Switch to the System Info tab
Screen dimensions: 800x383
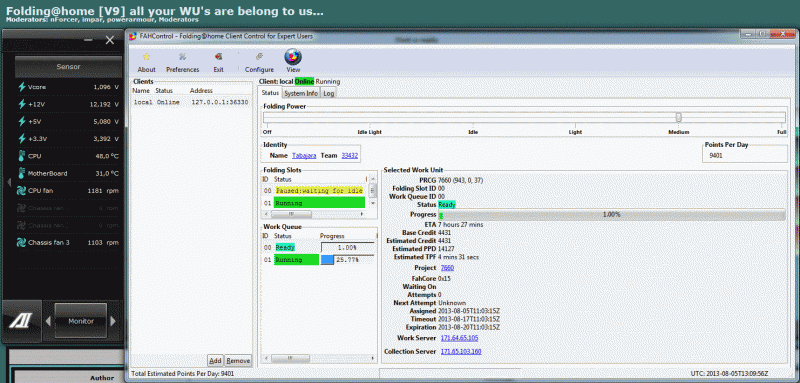click(301, 93)
